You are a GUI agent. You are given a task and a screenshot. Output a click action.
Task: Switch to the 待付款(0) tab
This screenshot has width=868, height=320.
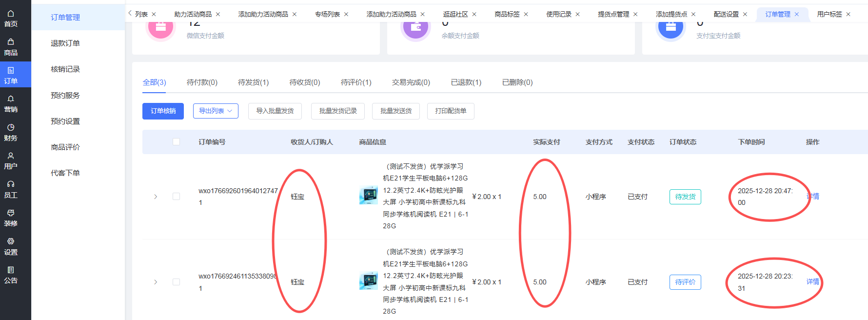(x=202, y=82)
